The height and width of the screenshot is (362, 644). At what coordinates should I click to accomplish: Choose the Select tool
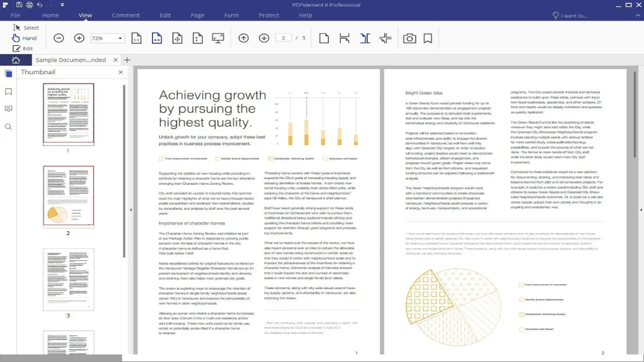click(26, 28)
